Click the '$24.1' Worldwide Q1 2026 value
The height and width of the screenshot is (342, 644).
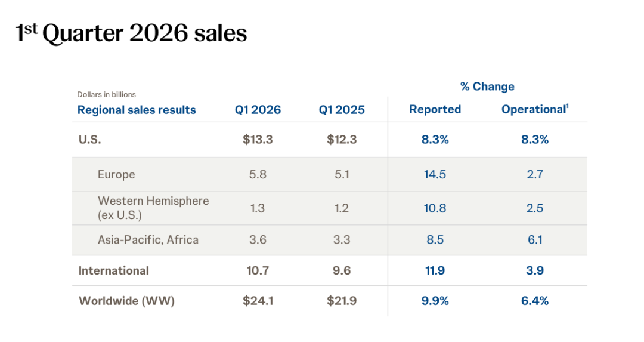click(258, 301)
